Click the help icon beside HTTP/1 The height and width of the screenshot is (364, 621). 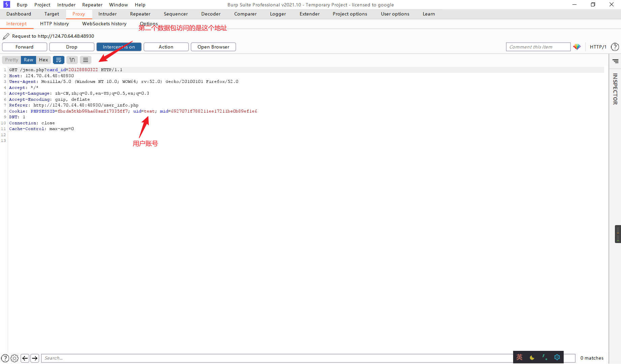click(x=615, y=47)
